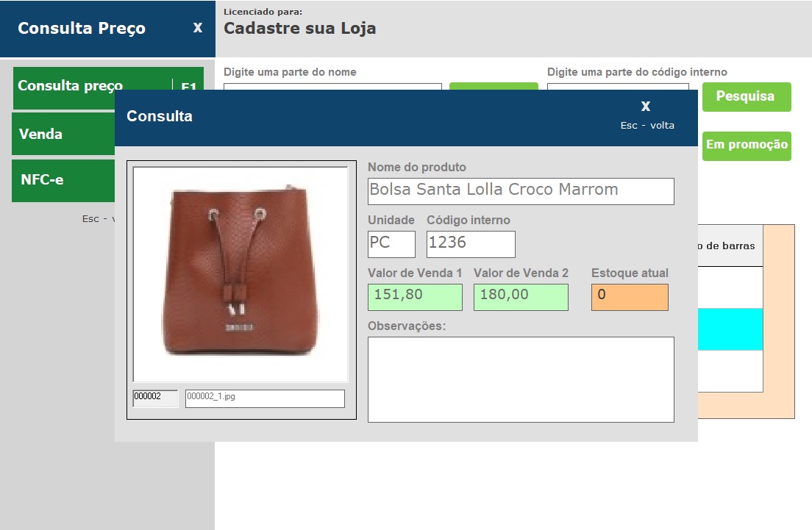The image size is (812, 530).
Task: Select the cyan highlighted table row
Action: pos(730,329)
